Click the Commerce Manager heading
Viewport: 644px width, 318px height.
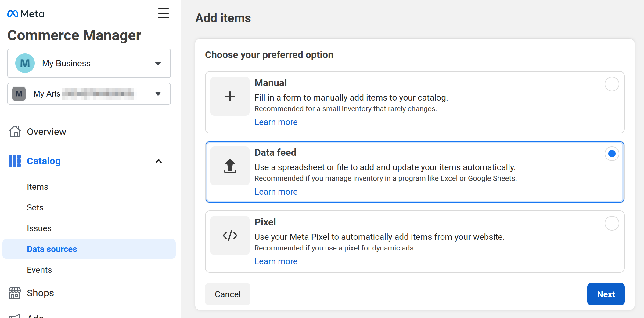click(74, 35)
